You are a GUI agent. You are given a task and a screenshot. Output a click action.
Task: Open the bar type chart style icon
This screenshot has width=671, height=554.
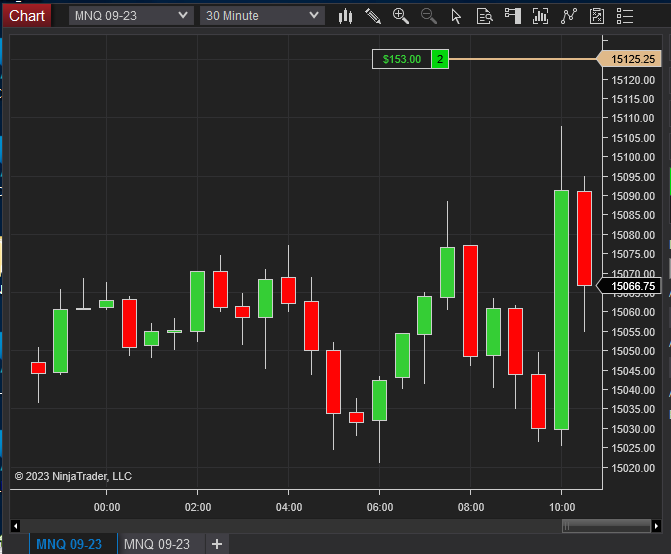345,16
